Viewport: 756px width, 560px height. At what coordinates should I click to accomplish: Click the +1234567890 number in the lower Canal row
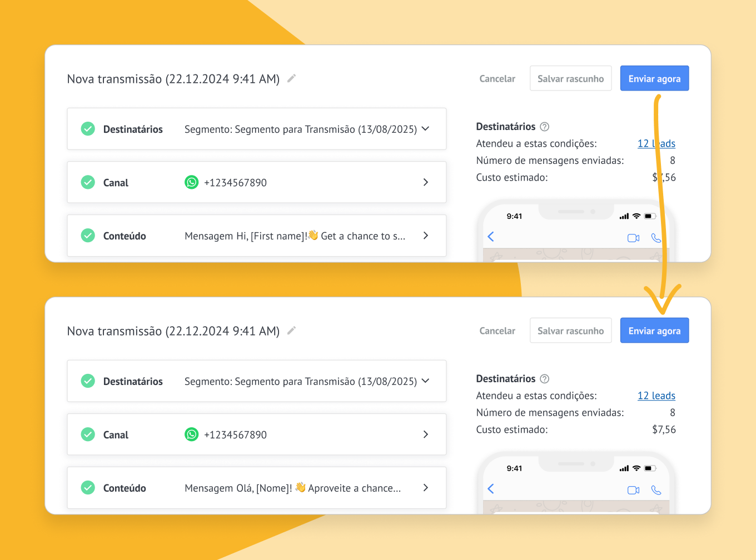click(x=235, y=434)
